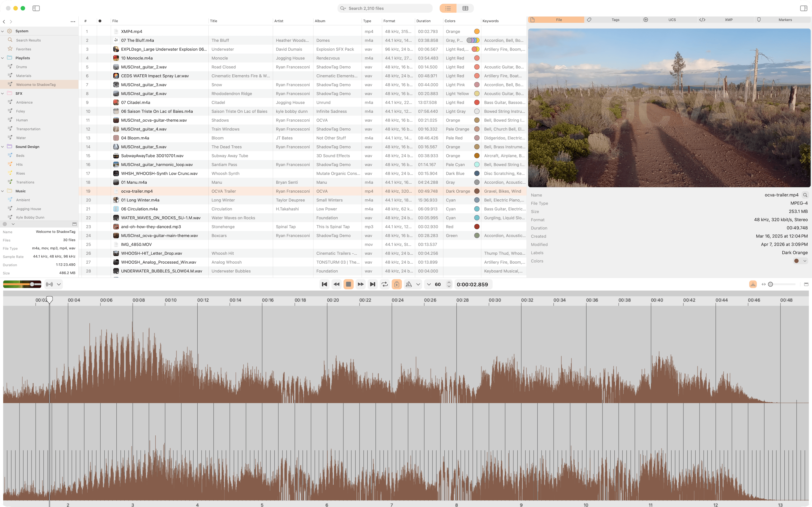Screen dimensions: 812x507
Task: Click the sidebar toggle icon in the window toolbar
Action: tap(36, 8)
